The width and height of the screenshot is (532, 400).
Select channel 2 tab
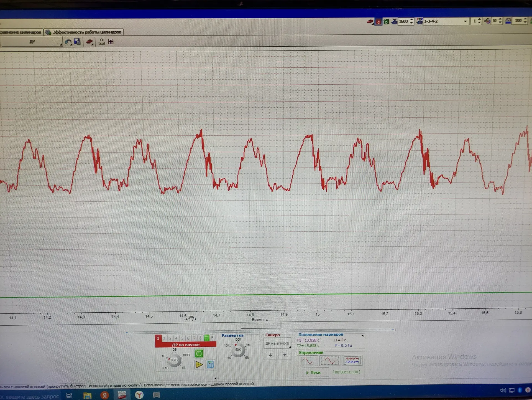point(164,338)
